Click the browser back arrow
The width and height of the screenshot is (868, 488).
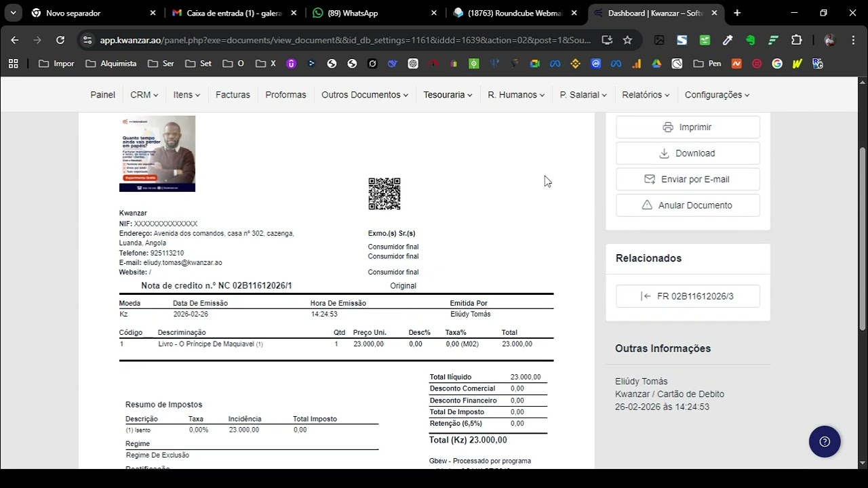coord(15,40)
